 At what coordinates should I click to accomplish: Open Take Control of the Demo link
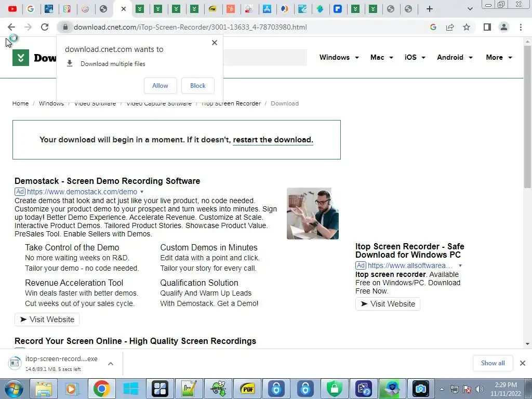pyautogui.click(x=72, y=247)
